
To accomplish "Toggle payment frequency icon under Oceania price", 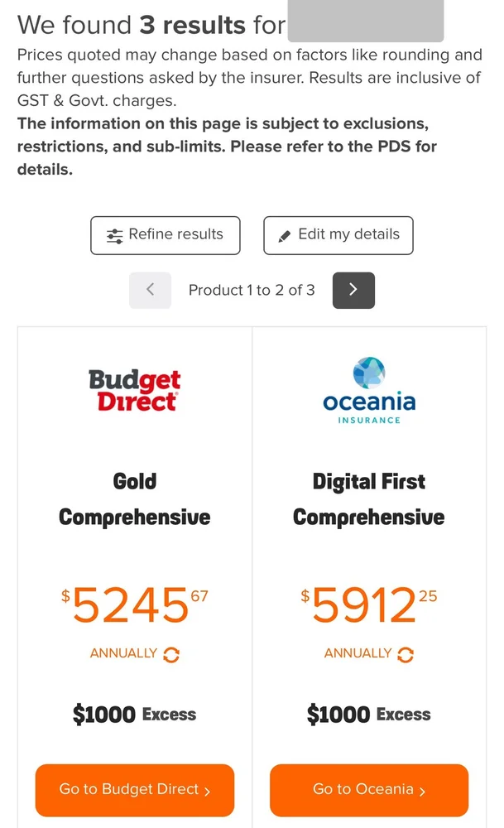I will [406, 654].
